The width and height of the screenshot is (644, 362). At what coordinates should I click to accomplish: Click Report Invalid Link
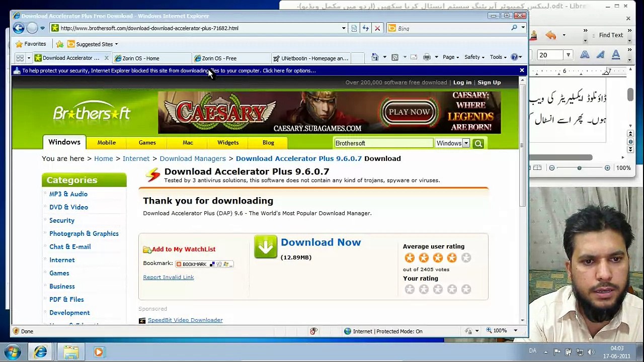tap(168, 278)
